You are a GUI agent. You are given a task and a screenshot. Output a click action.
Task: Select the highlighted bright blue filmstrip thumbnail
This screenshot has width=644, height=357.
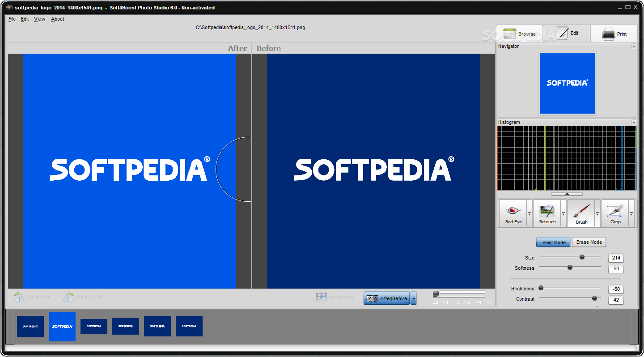pyautogui.click(x=62, y=327)
